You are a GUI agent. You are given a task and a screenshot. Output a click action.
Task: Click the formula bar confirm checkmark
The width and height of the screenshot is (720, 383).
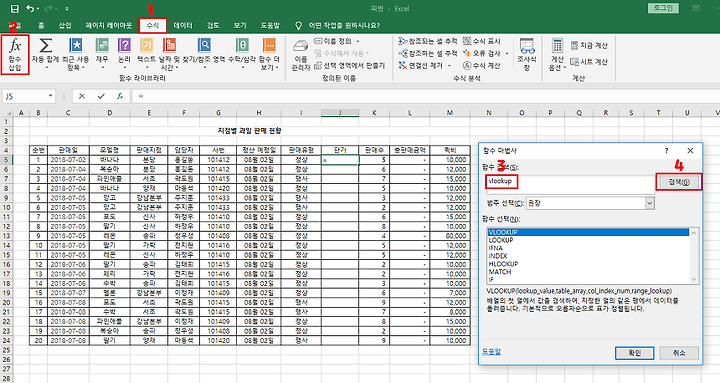tap(101, 96)
